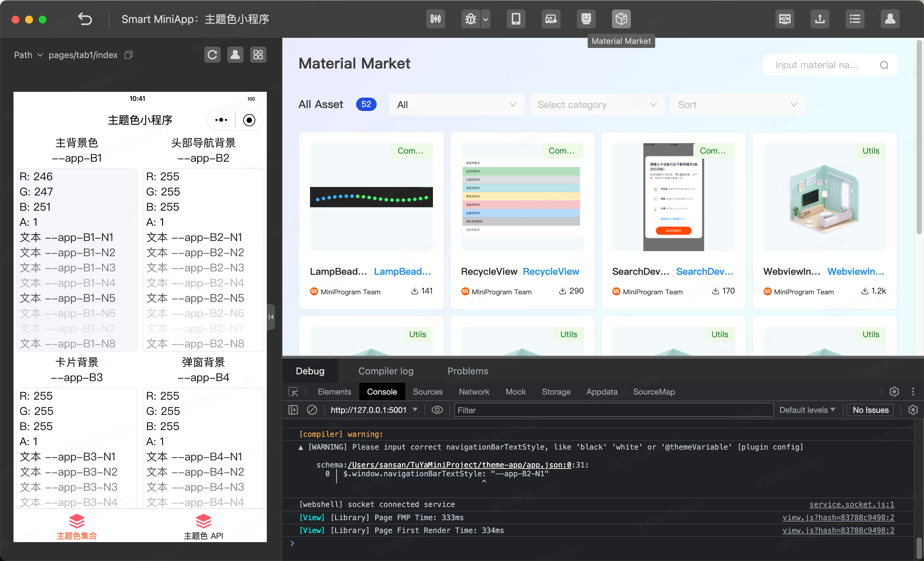
Task: Select the 主题色 API tab
Action: 203,527
